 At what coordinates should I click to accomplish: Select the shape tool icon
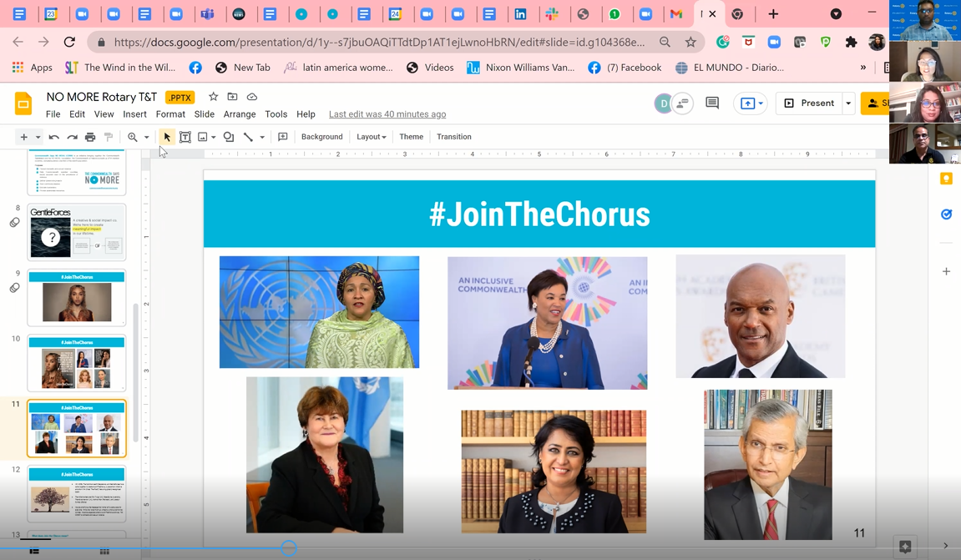tap(229, 137)
